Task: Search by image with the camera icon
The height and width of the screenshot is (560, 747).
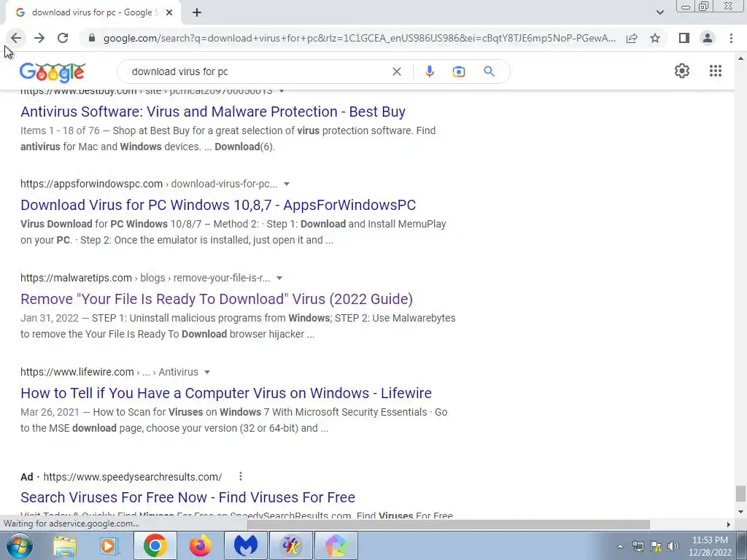Action: pyautogui.click(x=458, y=71)
